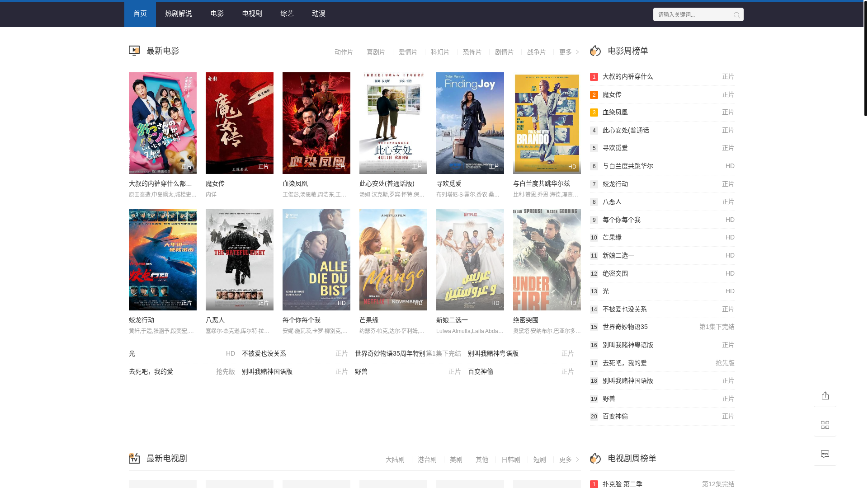Open 别叫我赌神国语版 in text list
Screen dimensions: 868x488
pyautogui.click(x=267, y=372)
